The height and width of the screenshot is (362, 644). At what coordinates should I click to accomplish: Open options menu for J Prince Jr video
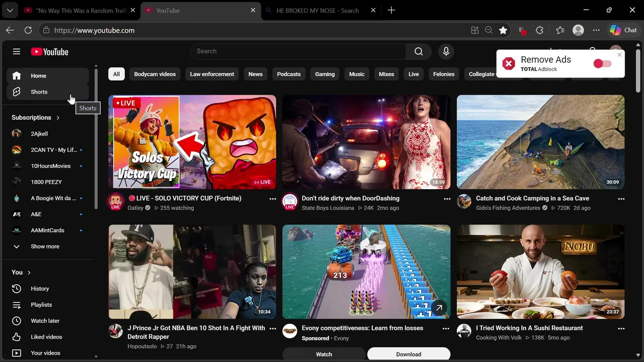pyautogui.click(x=273, y=329)
